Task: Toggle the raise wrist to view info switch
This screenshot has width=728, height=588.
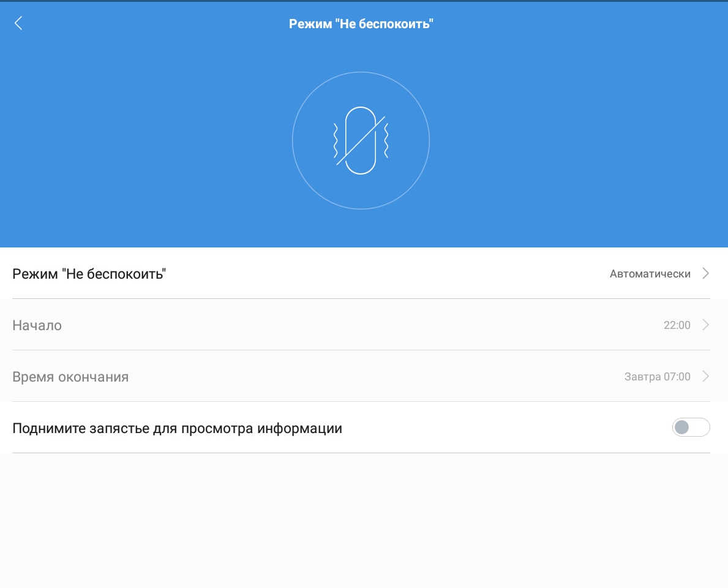Action: click(x=691, y=428)
